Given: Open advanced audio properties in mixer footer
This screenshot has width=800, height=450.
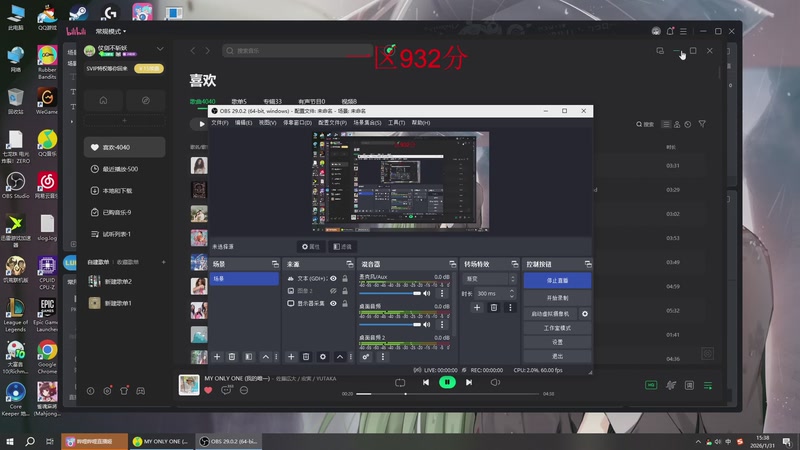Looking at the screenshot, I should click(x=366, y=357).
